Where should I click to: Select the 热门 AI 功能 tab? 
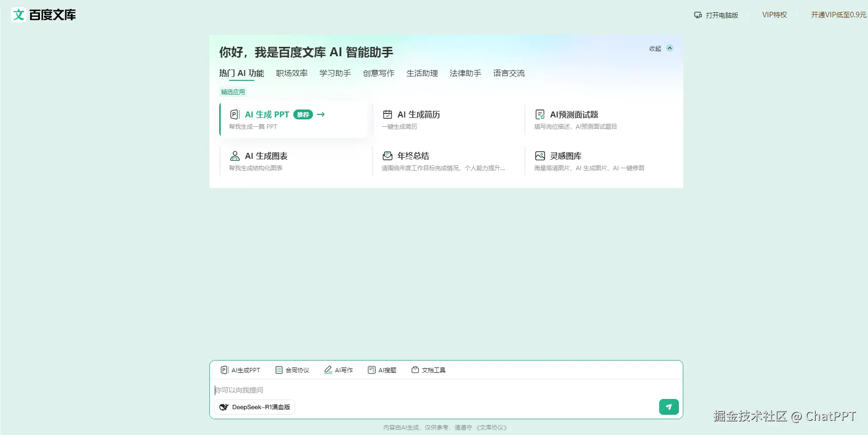[241, 73]
